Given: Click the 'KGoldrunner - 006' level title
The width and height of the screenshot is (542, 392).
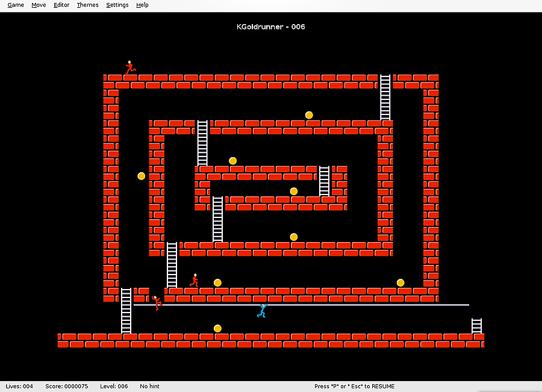Looking at the screenshot, I should point(270,26).
